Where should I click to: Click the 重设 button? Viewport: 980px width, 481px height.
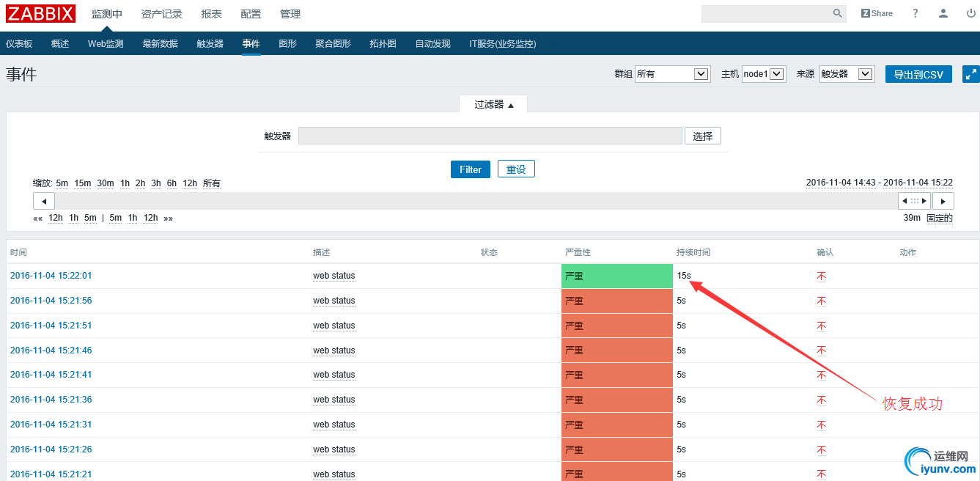coord(516,169)
